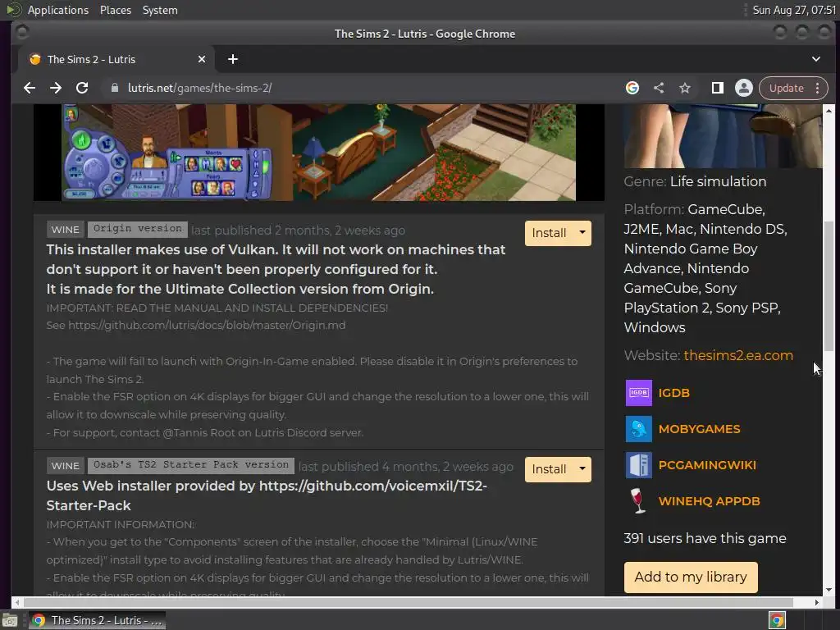This screenshot has width=840, height=630.
Task: Open the Places menu
Action: tap(115, 10)
